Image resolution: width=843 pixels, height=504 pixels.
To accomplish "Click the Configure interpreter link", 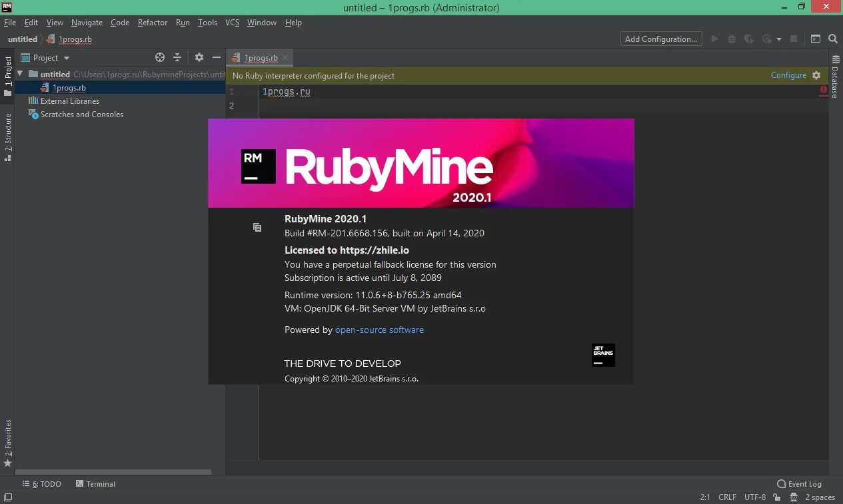I will (x=788, y=75).
